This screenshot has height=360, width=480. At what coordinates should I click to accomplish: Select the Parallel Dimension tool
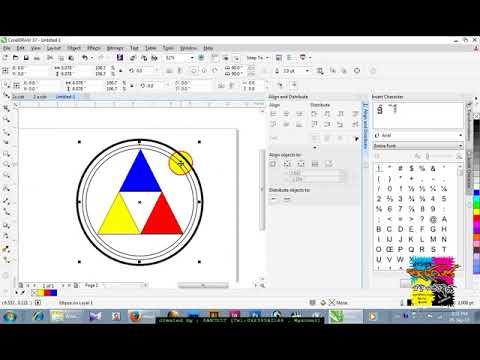click(x=6, y=201)
